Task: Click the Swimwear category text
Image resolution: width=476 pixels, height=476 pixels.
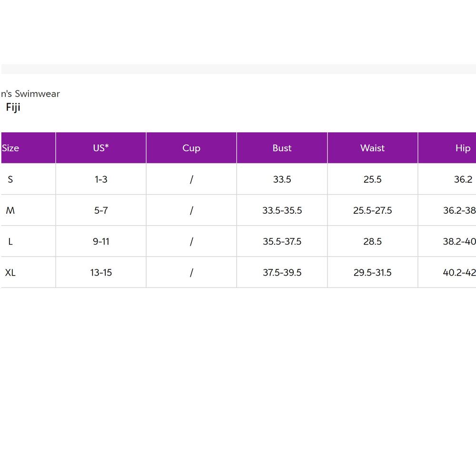Action: pyautogui.click(x=37, y=94)
